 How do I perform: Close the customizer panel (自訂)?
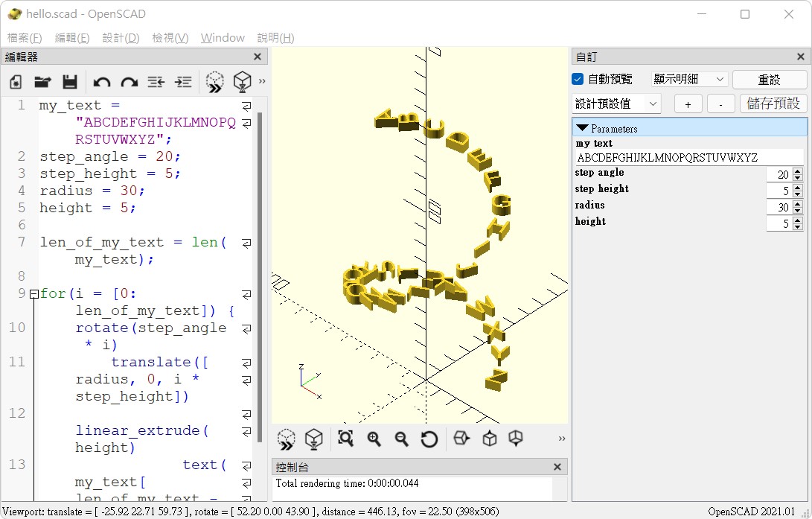801,57
